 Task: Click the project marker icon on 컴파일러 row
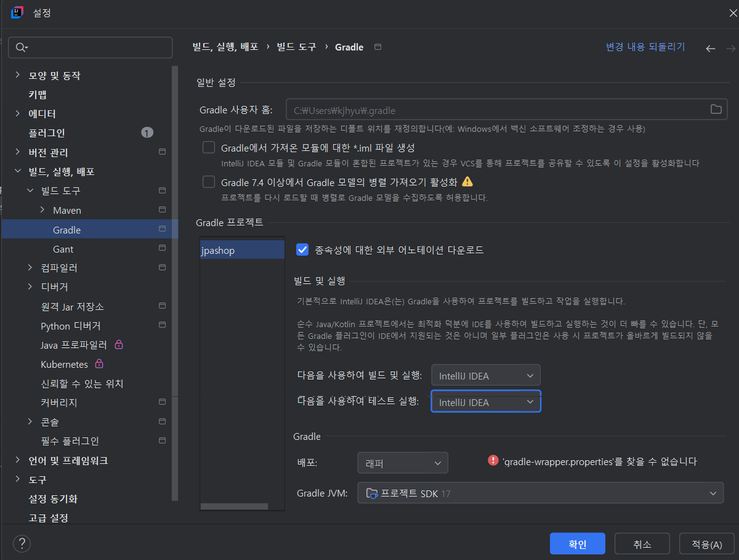point(162,267)
